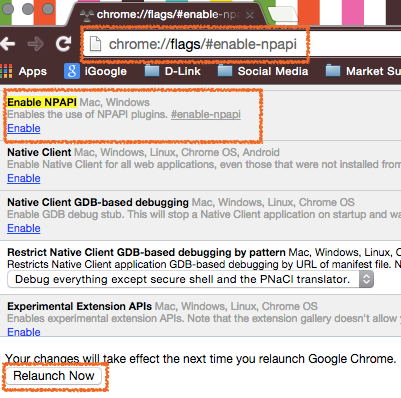The height and width of the screenshot is (398, 401).
Task: Click the Relaunch Now button
Action: [54, 376]
